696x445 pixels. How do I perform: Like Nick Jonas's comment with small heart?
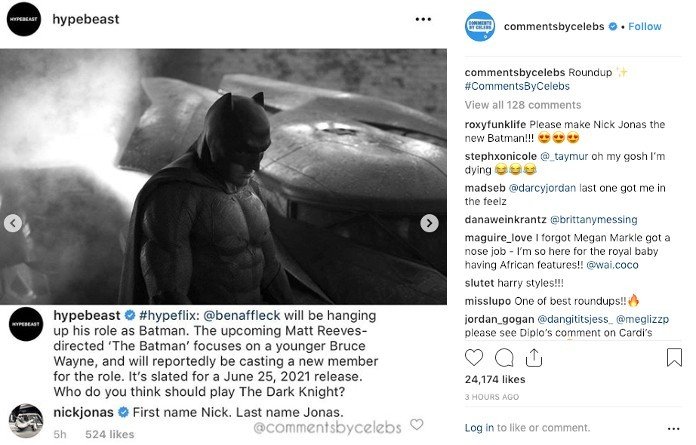416,424
